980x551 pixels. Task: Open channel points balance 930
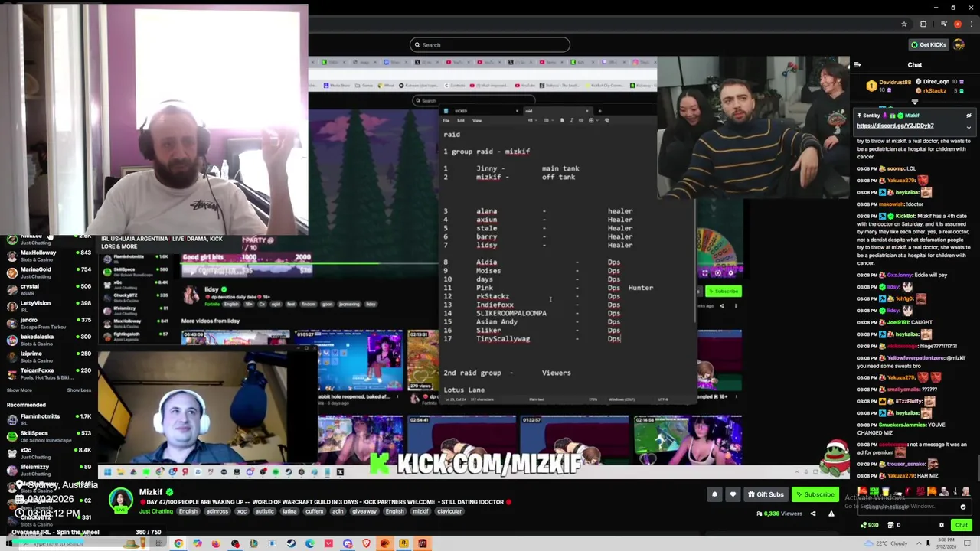869,525
